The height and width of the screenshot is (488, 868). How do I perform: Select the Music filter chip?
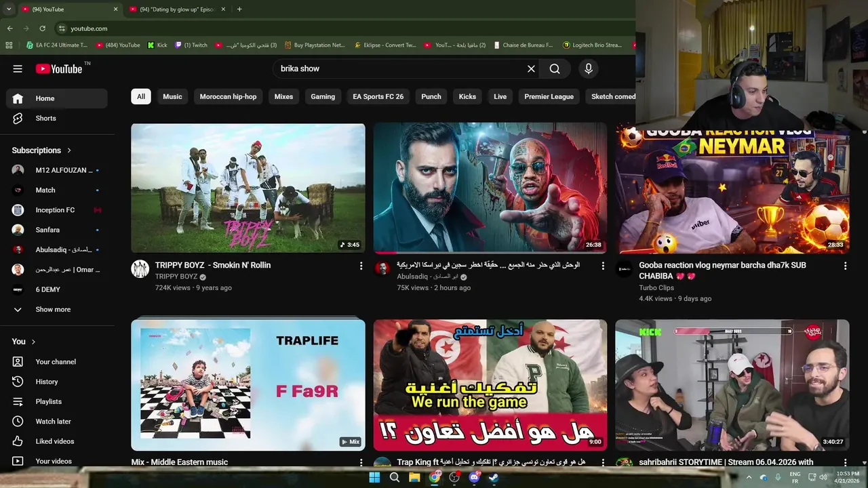click(172, 97)
